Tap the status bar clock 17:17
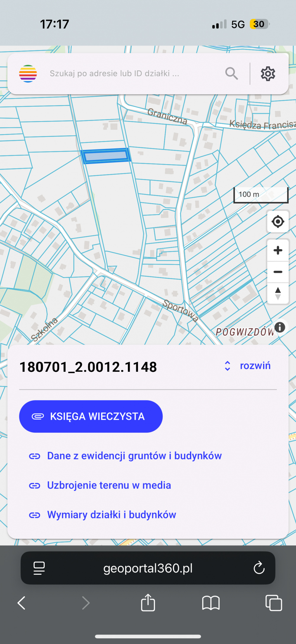 tap(54, 24)
